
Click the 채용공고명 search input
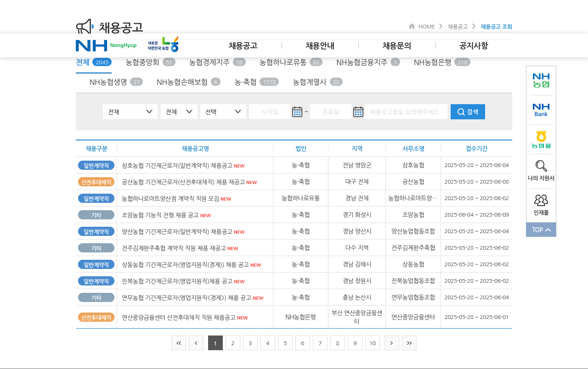(x=406, y=112)
